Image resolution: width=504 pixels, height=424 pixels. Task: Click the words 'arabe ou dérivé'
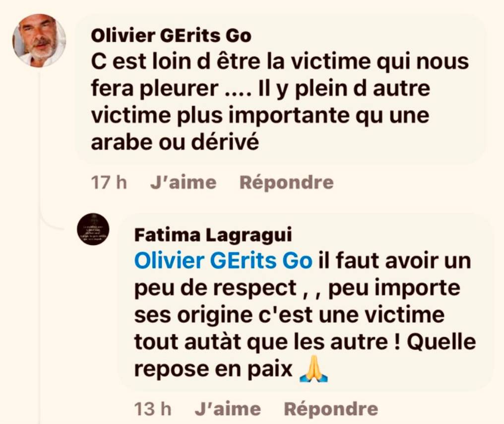(x=175, y=142)
